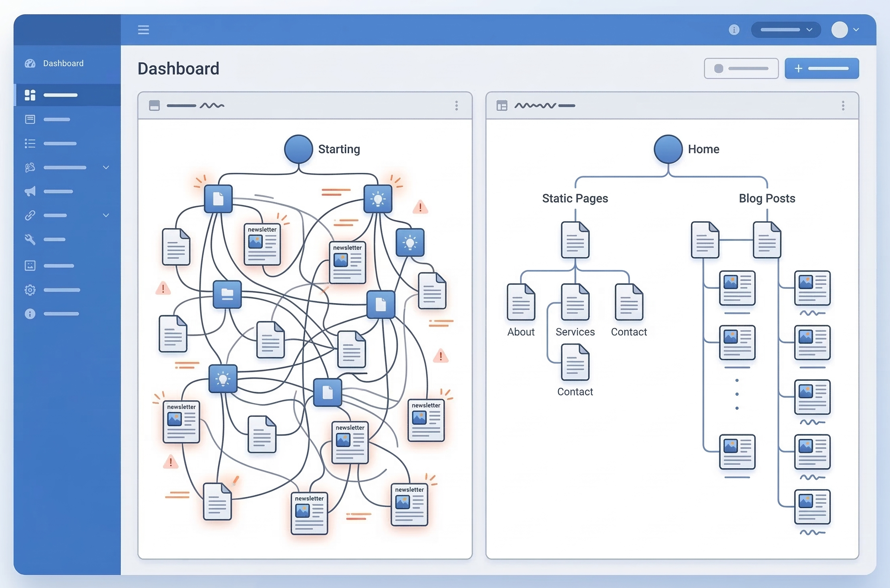Select Dashboard in the sidebar
Image resolution: width=890 pixels, height=588 pixels.
pos(63,64)
